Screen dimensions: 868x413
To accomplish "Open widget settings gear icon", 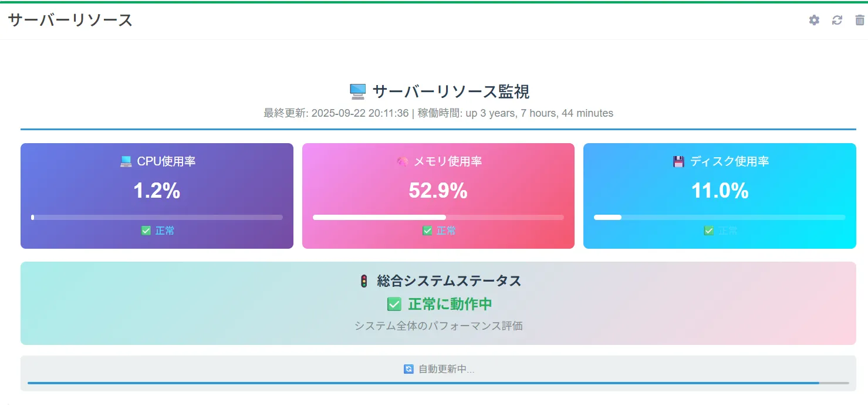I will (814, 21).
